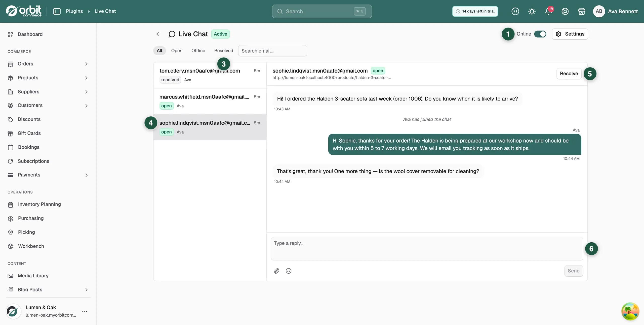Click the Subscriptions refresh icon
Image resolution: width=644 pixels, height=325 pixels.
pyautogui.click(x=10, y=161)
